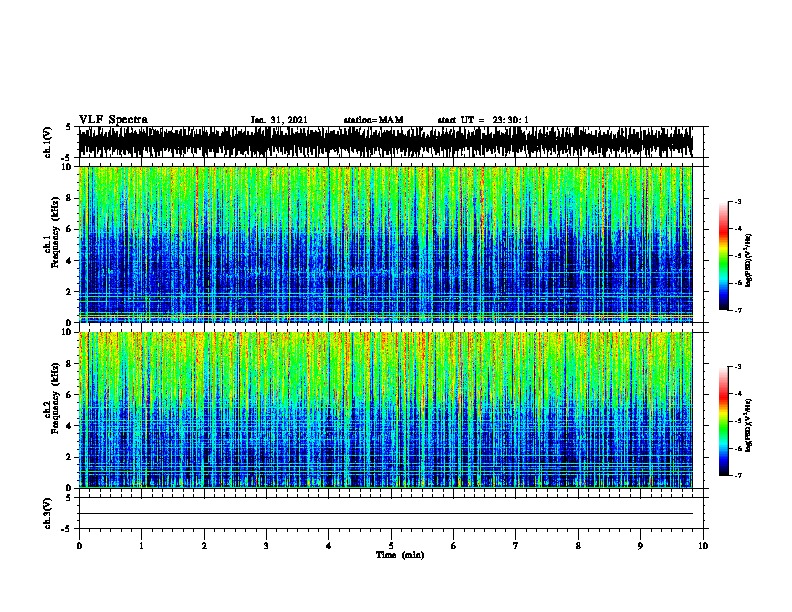Click the Time axis tick label "1"

[141, 546]
